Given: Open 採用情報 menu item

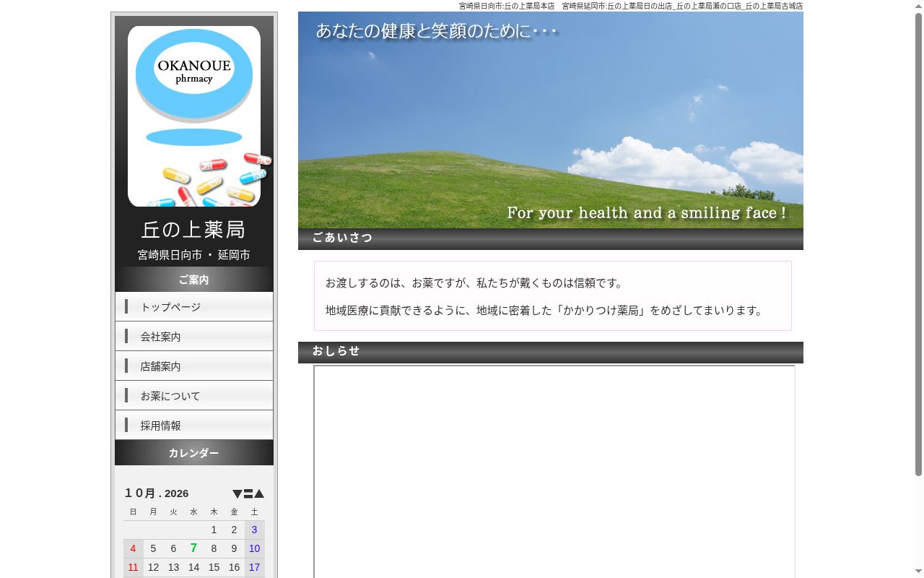Looking at the screenshot, I should pos(194,426).
